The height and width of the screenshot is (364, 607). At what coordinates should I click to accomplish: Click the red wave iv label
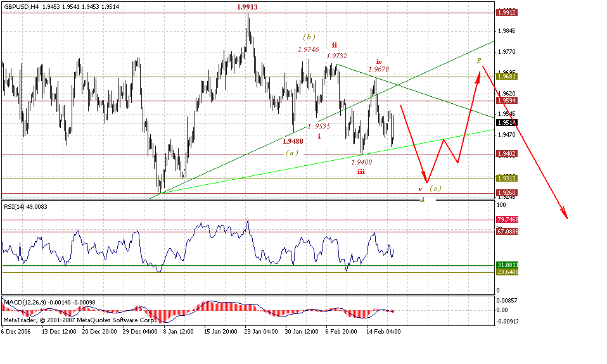pyautogui.click(x=379, y=61)
